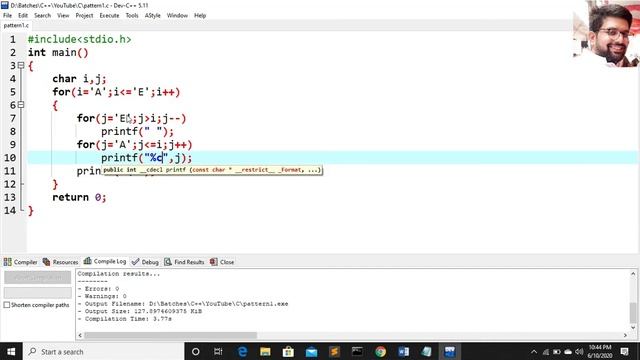Click the Debug checkmark icon
Screen dimensions: 640x360
[136, 262]
